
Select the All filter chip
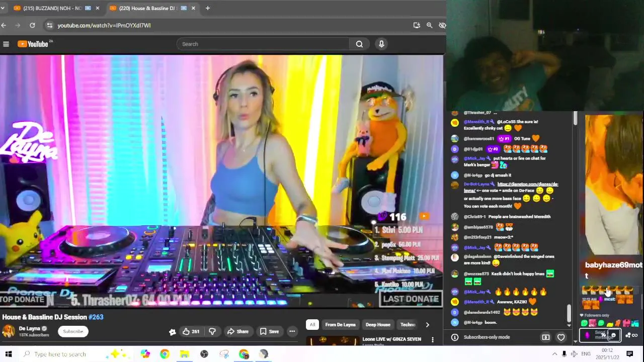tap(312, 325)
